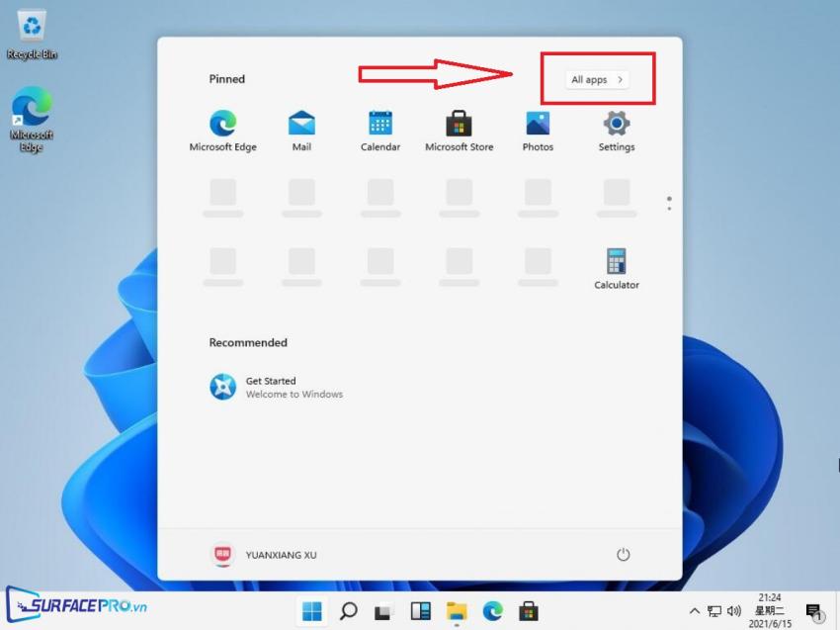Open Task View on taskbar

click(x=384, y=611)
